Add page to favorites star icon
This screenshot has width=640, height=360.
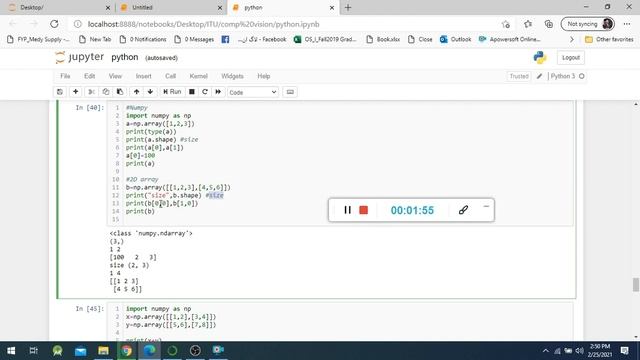(x=506, y=24)
